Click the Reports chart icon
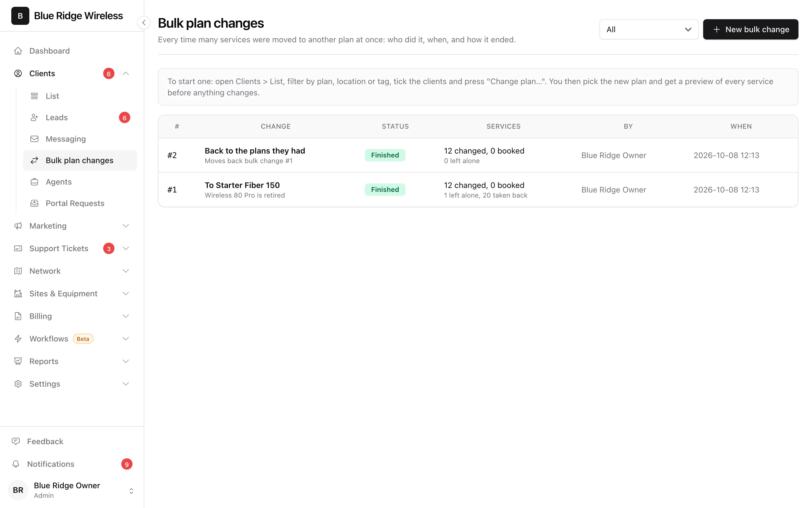 pyautogui.click(x=18, y=361)
